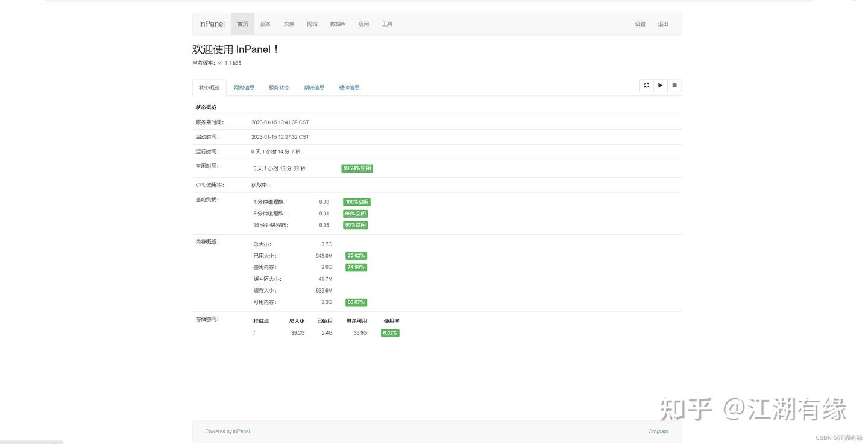Viewport: 868px width, 444px height.
Task: Click the refresh status icon button
Action: [646, 86]
